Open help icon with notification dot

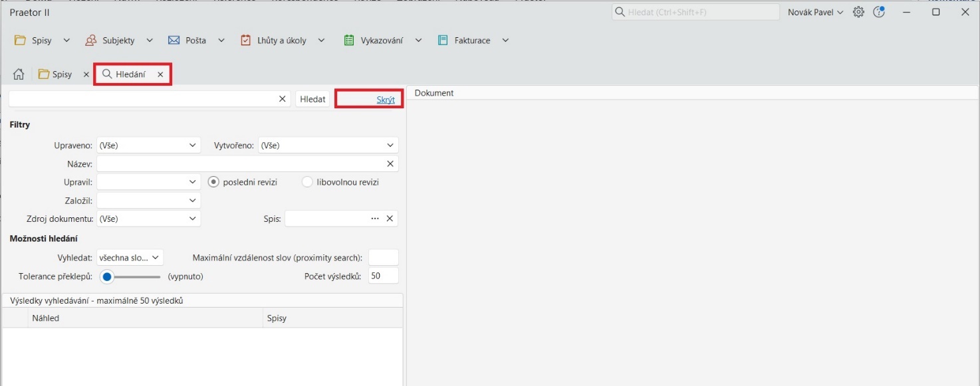[879, 12]
